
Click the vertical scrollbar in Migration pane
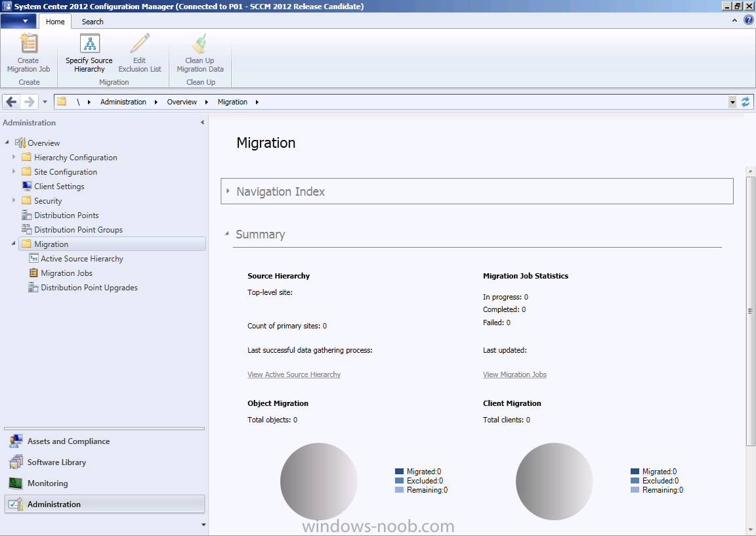click(x=750, y=311)
